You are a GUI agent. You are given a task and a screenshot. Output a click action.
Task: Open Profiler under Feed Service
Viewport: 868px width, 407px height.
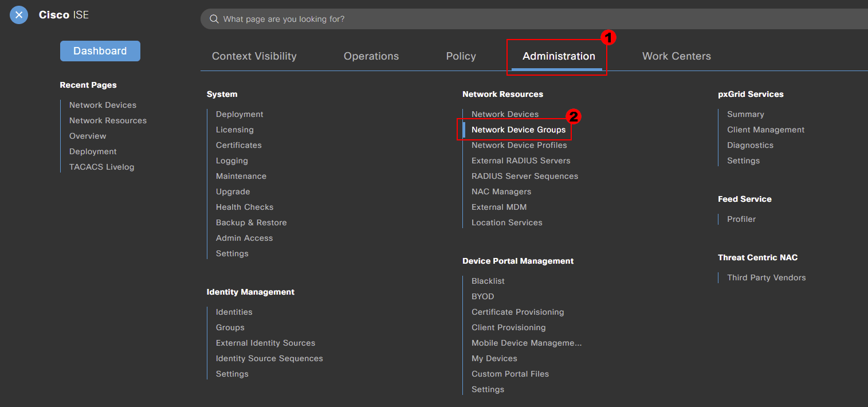pos(741,219)
